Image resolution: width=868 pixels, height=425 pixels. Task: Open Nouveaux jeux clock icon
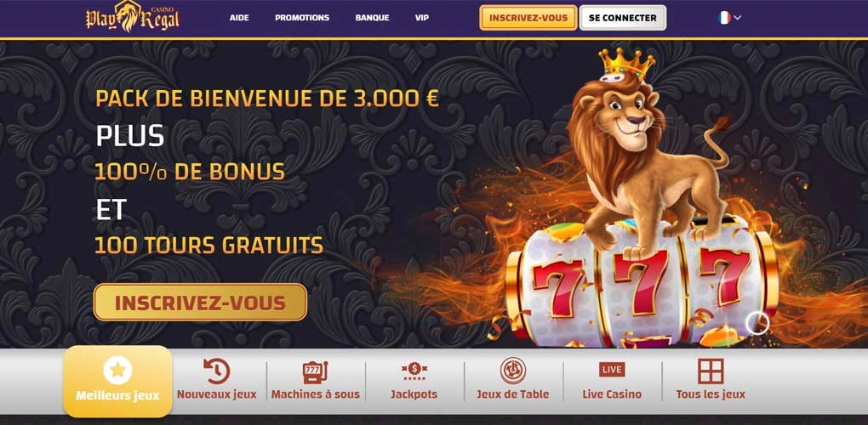click(216, 371)
